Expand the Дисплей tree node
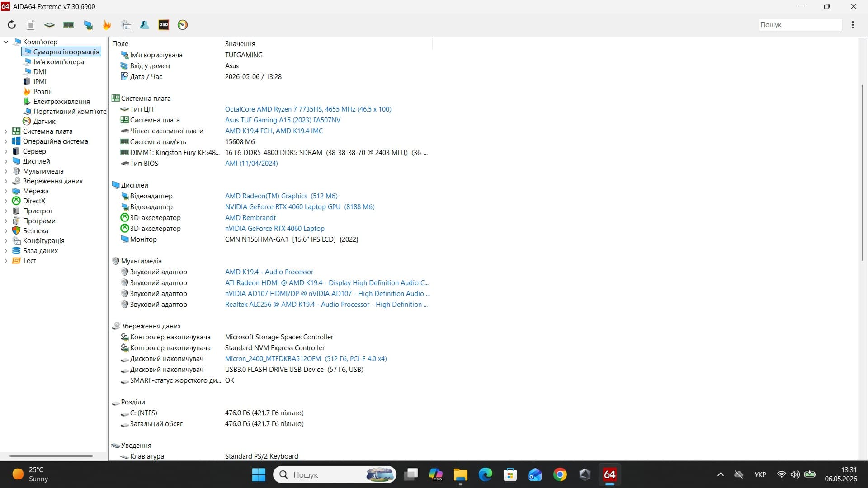 point(6,161)
